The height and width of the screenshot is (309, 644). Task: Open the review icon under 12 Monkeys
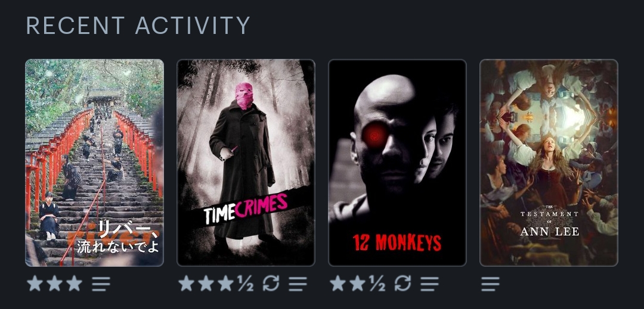(x=429, y=283)
